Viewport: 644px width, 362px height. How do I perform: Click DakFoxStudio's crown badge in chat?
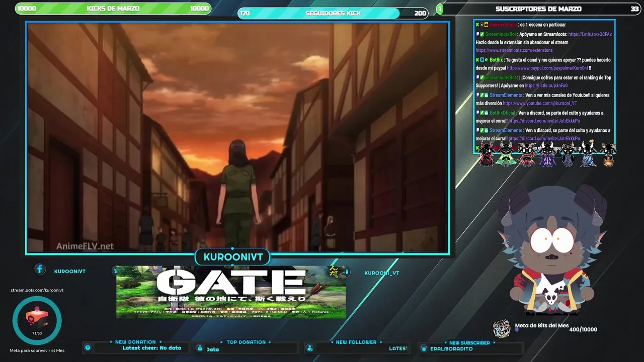pyautogui.click(x=486, y=25)
